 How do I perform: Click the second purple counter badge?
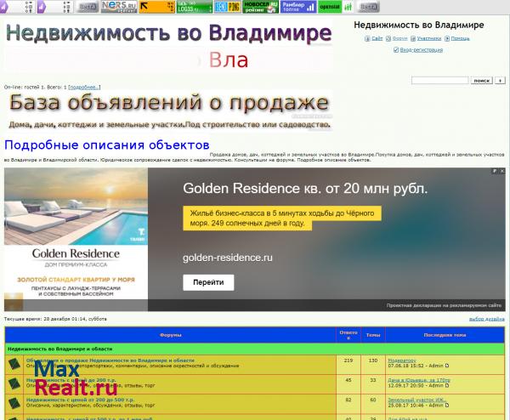[54, 7]
